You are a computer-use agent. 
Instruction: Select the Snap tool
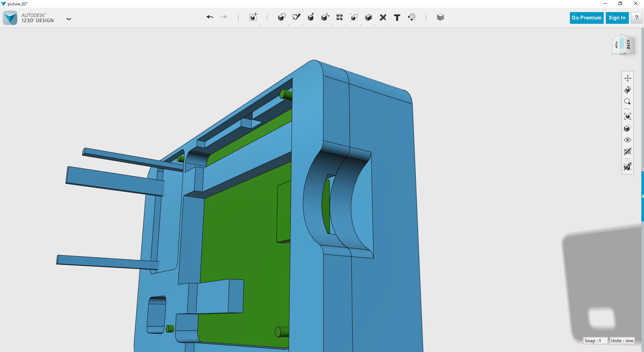click(412, 17)
